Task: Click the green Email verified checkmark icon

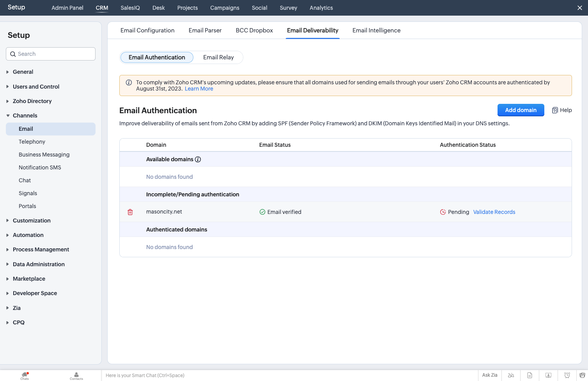Action: click(262, 212)
